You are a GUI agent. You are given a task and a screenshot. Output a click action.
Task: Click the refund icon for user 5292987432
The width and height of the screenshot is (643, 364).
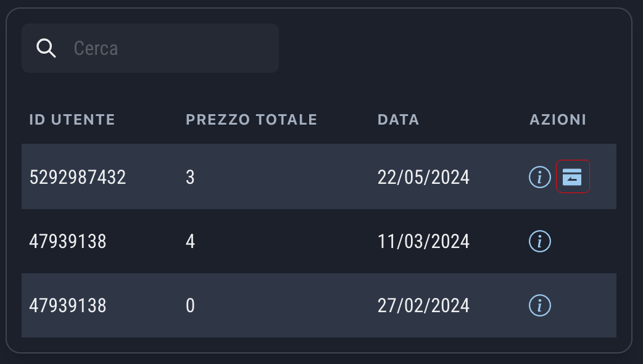pos(573,177)
